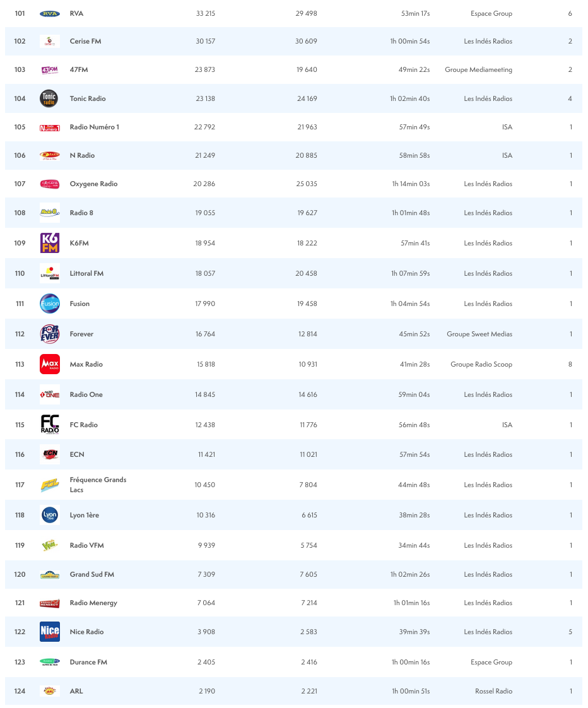
Task: Click the FC Radio logo
Action: pyautogui.click(x=50, y=425)
